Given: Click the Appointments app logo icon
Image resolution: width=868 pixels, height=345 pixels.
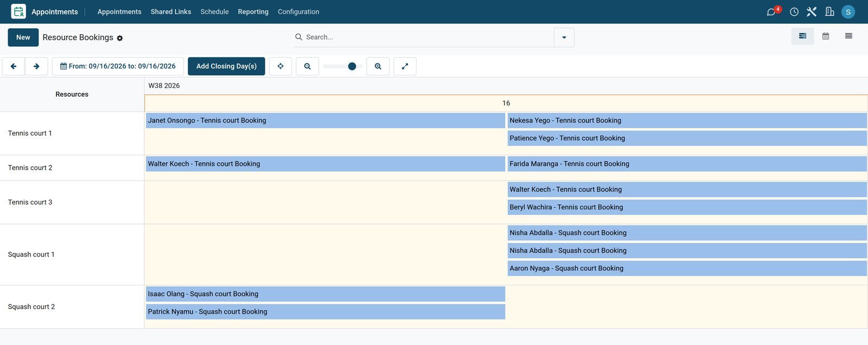Looking at the screenshot, I should point(18,11).
